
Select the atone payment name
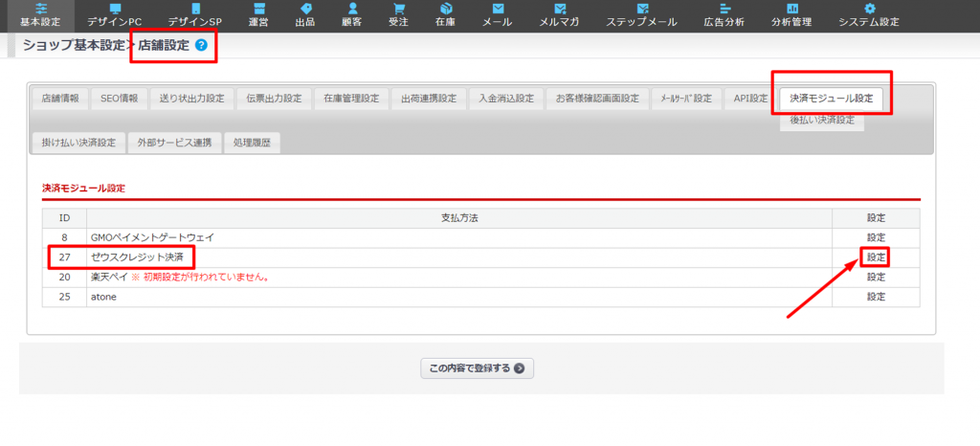point(102,297)
